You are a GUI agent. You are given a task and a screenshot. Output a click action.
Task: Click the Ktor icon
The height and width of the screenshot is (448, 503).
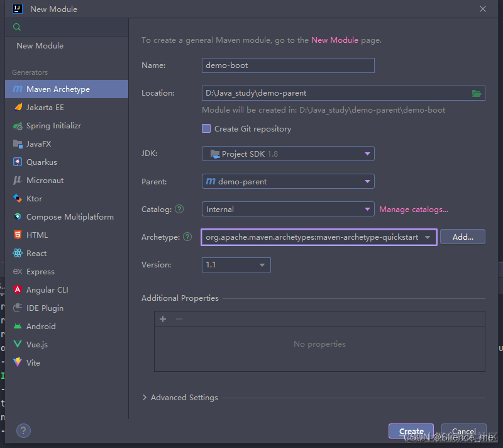pyautogui.click(x=18, y=199)
